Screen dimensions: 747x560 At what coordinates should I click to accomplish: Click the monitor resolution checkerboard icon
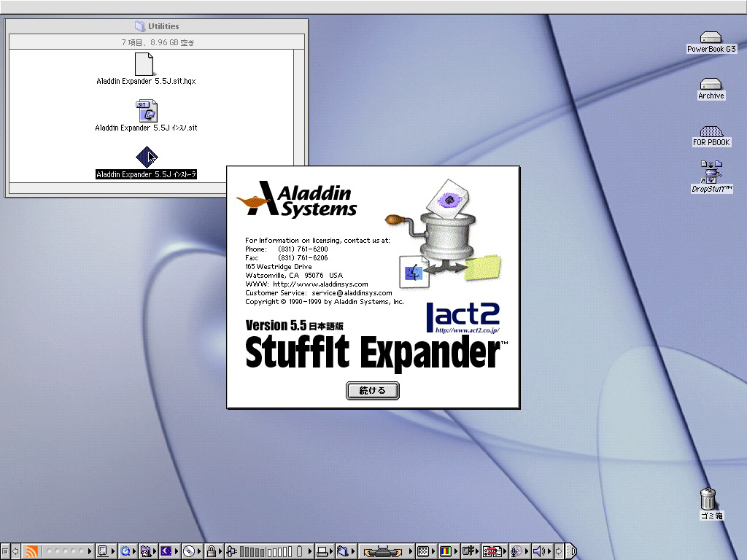tap(423, 551)
